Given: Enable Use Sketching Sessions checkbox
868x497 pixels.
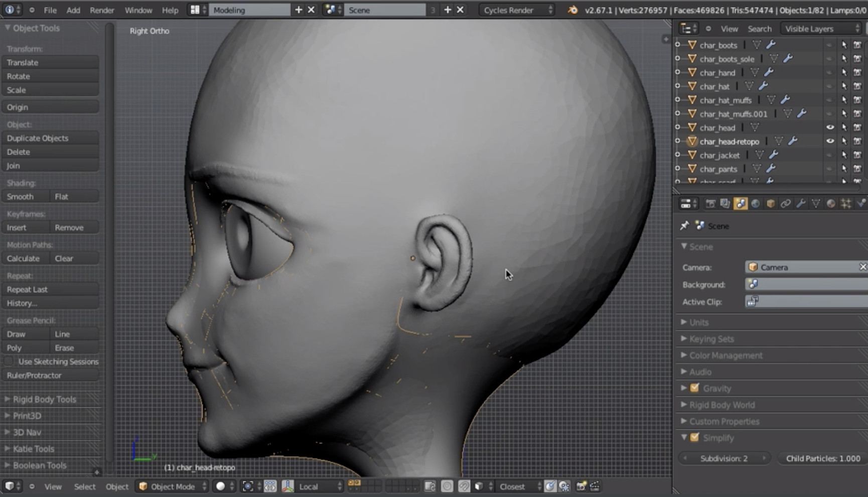Looking at the screenshot, I should (9, 361).
